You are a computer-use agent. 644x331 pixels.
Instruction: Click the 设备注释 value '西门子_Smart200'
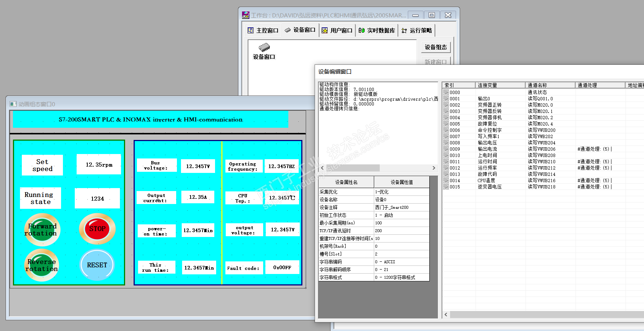402,207
